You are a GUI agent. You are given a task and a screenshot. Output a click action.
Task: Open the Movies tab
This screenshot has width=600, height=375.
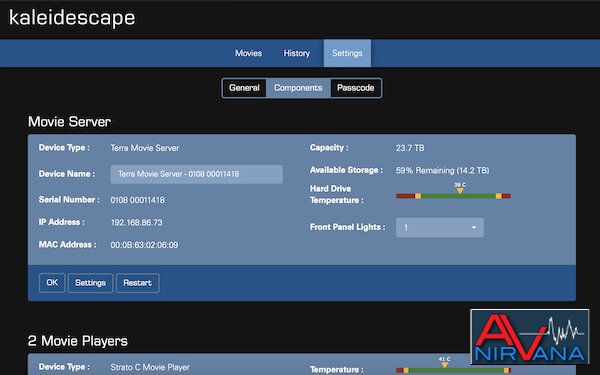point(248,53)
